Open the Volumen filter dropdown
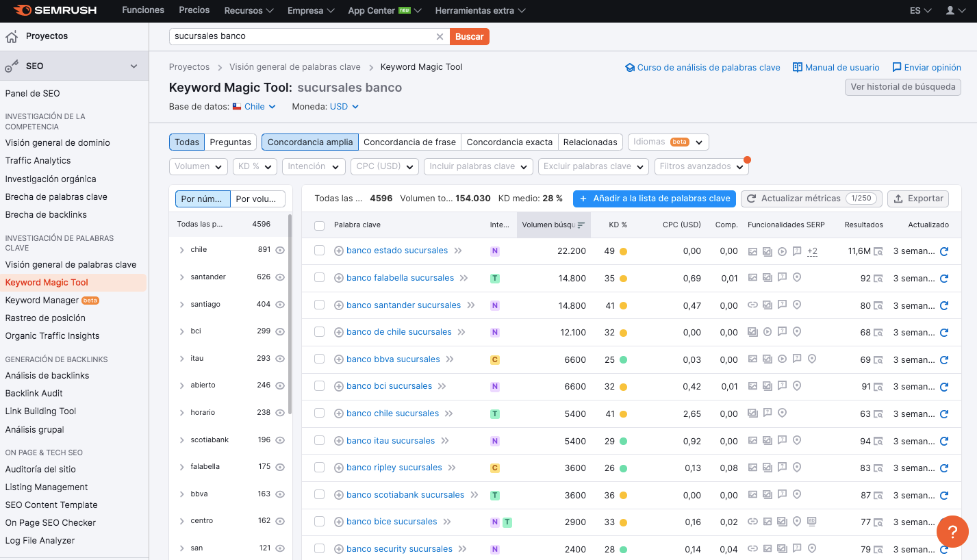The image size is (977, 560). 199,166
